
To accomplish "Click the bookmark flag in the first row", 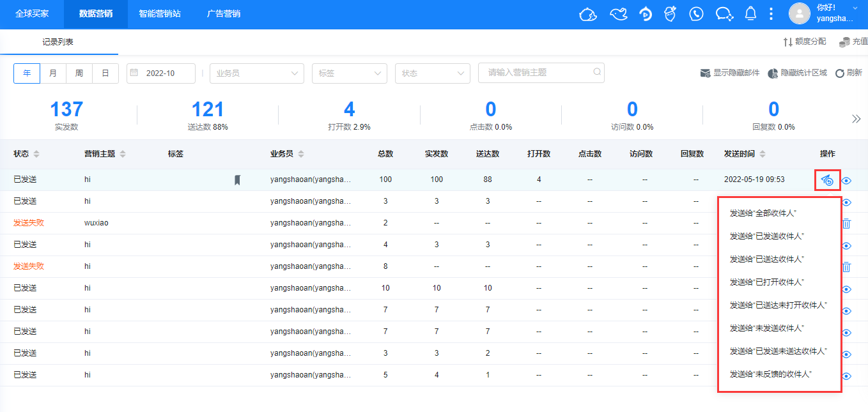I will pyautogui.click(x=237, y=180).
